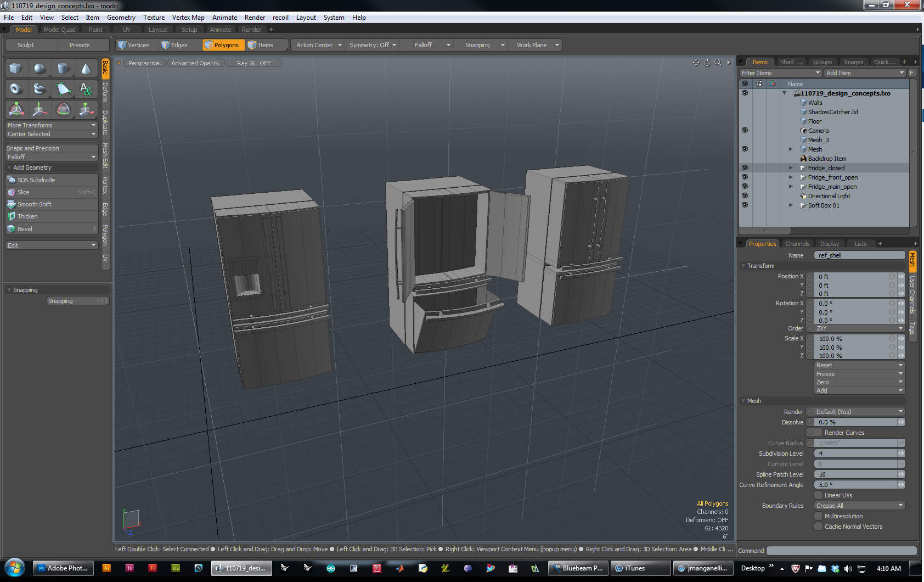Image resolution: width=924 pixels, height=582 pixels.
Task: Select the Torus primitive tool
Action: 15,89
